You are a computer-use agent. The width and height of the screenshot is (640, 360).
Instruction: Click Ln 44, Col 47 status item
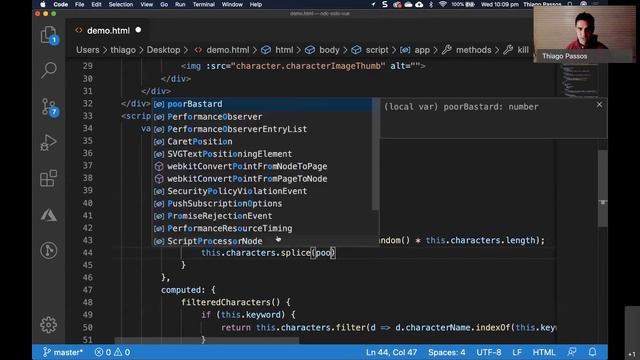click(391, 352)
